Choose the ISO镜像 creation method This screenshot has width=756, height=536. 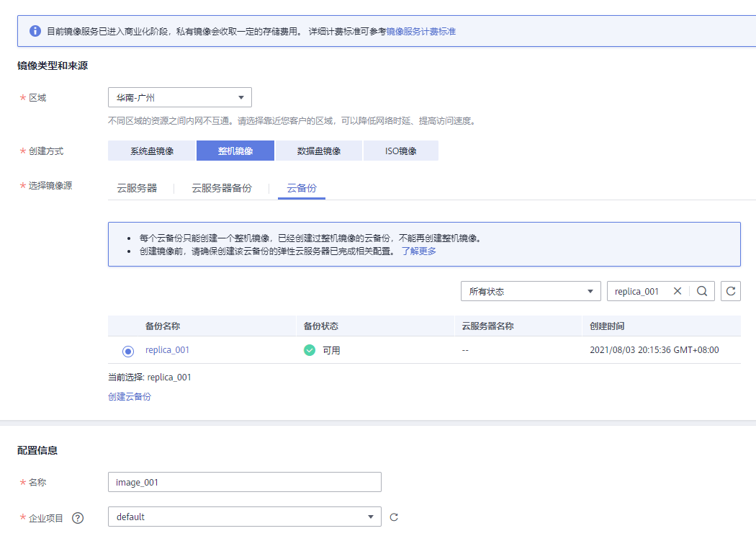[400, 151]
